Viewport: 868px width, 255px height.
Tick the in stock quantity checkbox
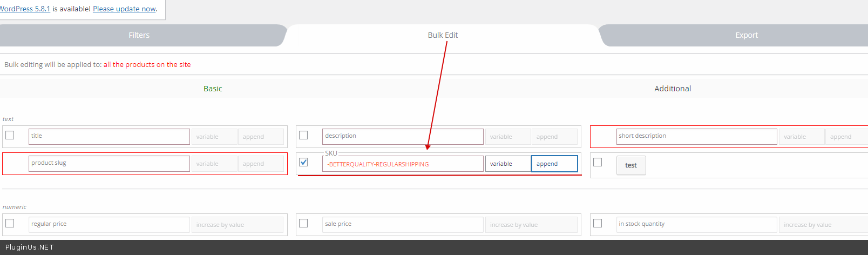click(x=598, y=223)
